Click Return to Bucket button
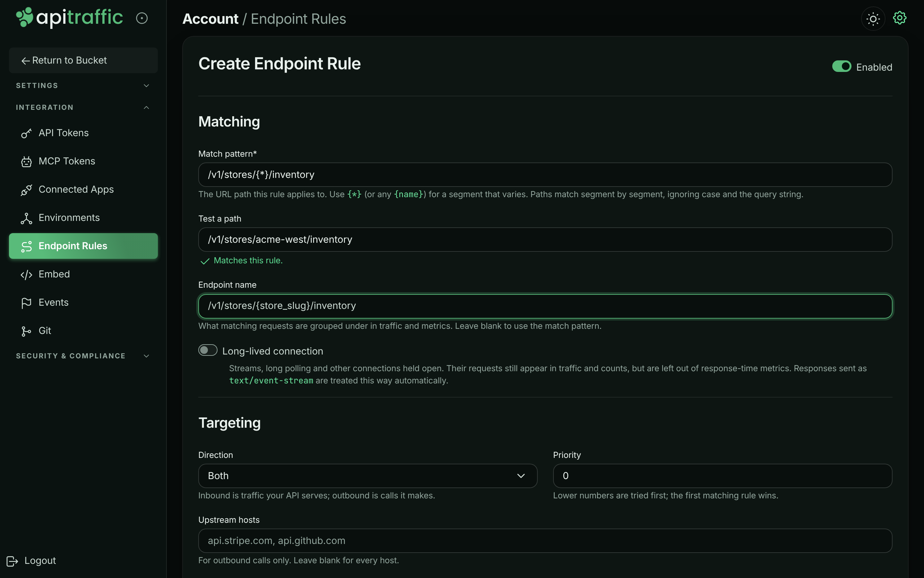 [x=83, y=60]
